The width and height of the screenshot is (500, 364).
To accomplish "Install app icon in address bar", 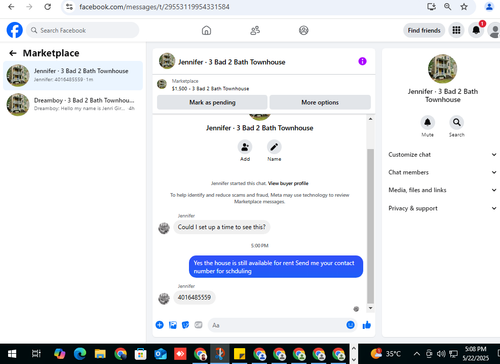I will pyautogui.click(x=431, y=7).
